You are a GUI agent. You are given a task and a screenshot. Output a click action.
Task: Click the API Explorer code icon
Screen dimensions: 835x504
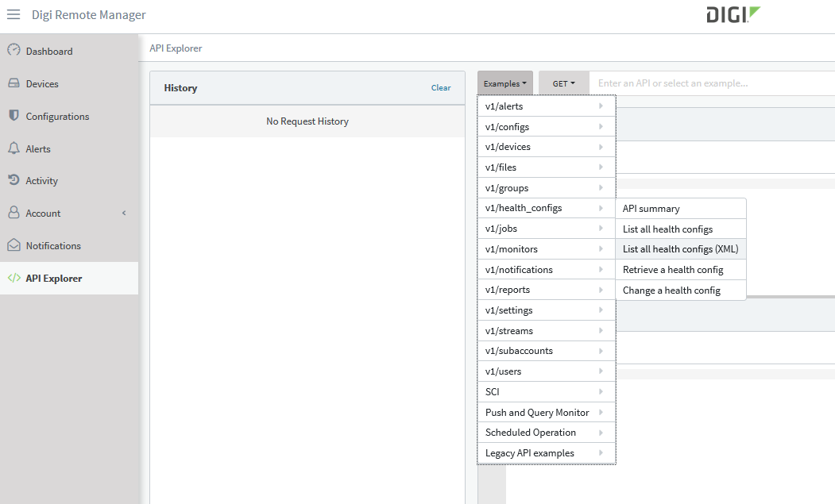coord(14,278)
